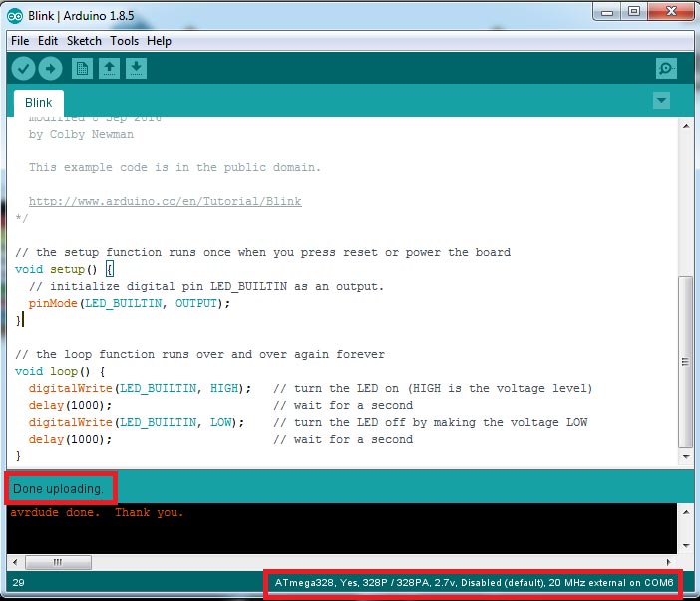
Task: Click editor scrollbar up arrow
Action: [x=686, y=126]
